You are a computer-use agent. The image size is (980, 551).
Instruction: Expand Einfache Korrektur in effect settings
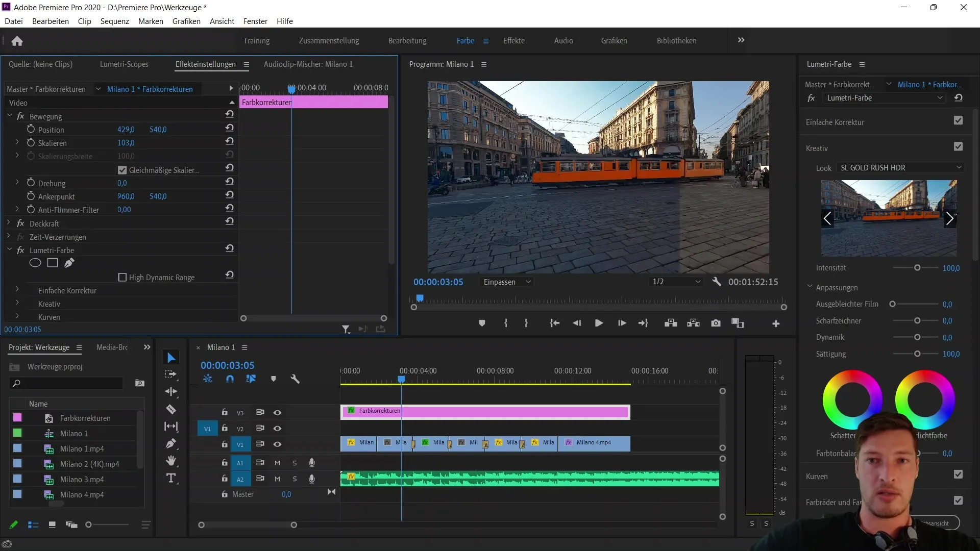(x=17, y=290)
